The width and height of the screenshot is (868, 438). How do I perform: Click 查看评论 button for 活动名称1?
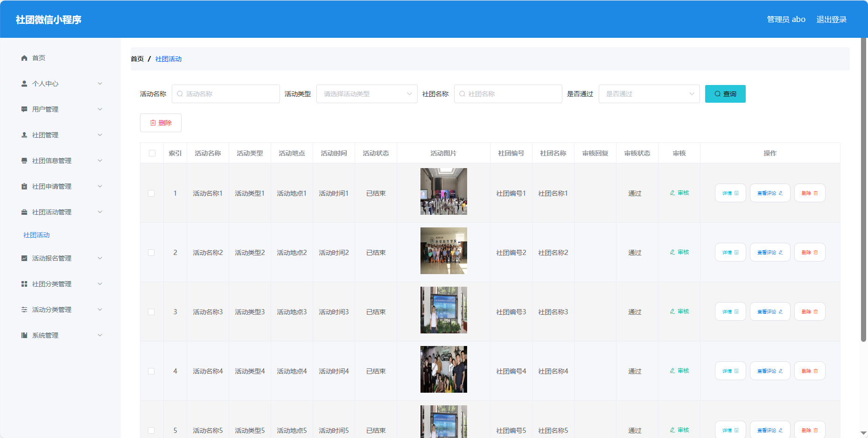pos(770,193)
